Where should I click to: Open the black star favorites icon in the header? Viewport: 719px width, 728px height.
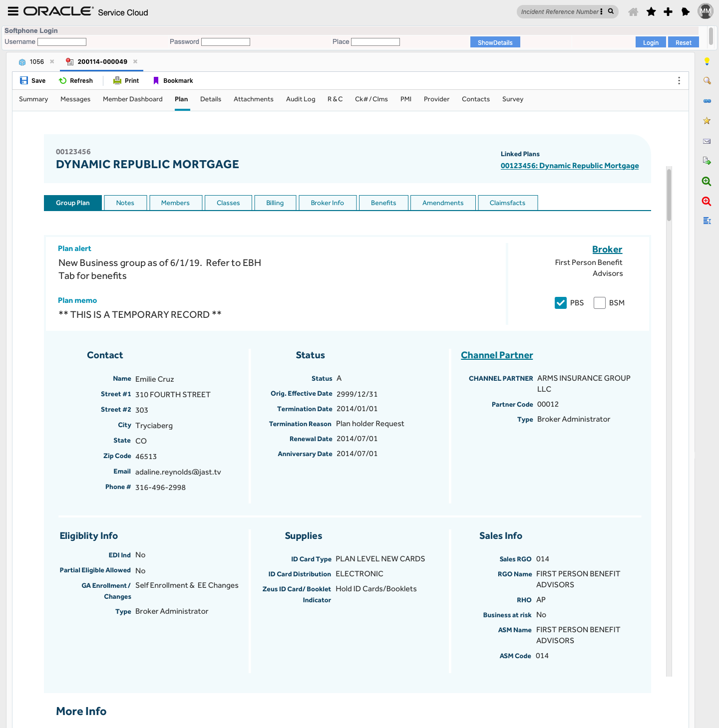pyautogui.click(x=651, y=11)
